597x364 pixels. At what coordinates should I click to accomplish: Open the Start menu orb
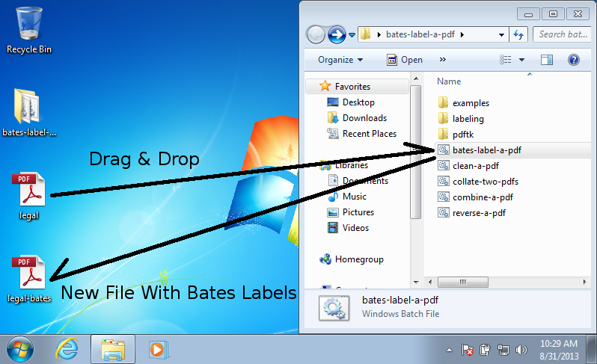click(19, 349)
